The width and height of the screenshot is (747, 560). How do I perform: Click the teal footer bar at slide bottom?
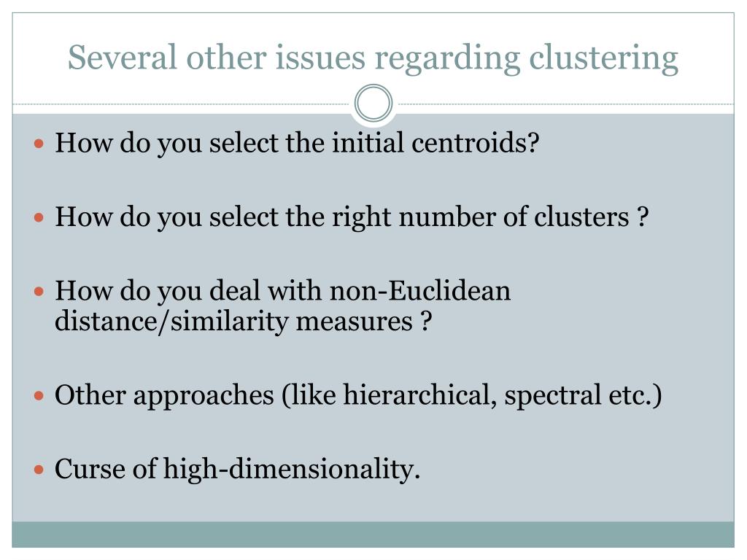[373, 534]
